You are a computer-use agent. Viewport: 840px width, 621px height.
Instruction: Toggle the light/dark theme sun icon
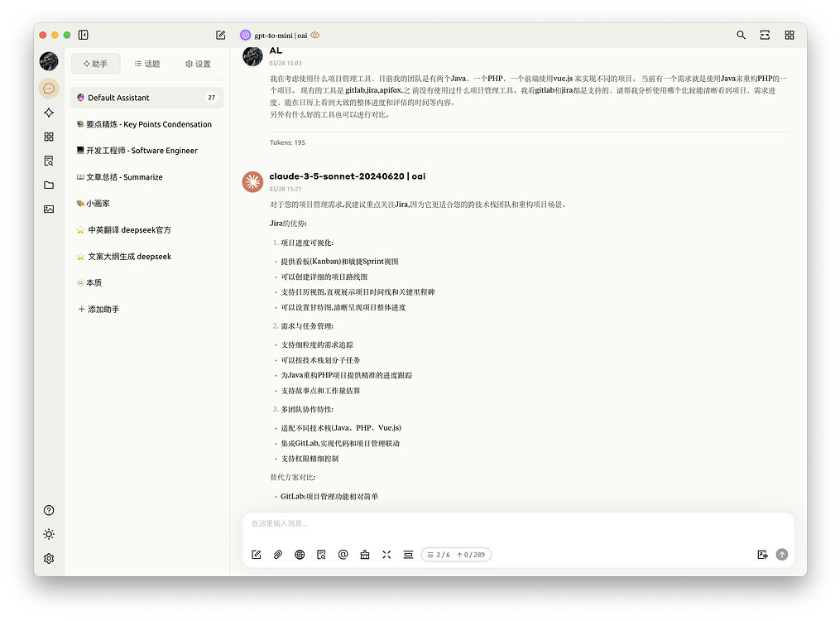49,534
